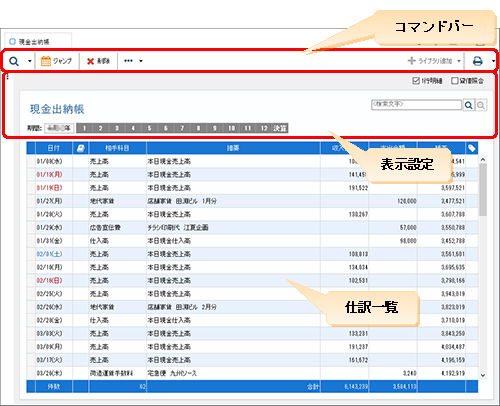Viewport: 500px width, 406px height.
Task: Click the printer icon
Action: tap(478, 61)
